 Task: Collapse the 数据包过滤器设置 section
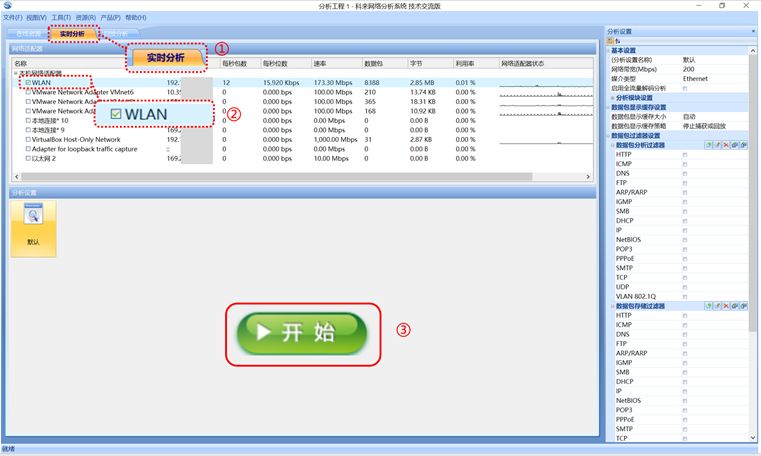point(608,136)
